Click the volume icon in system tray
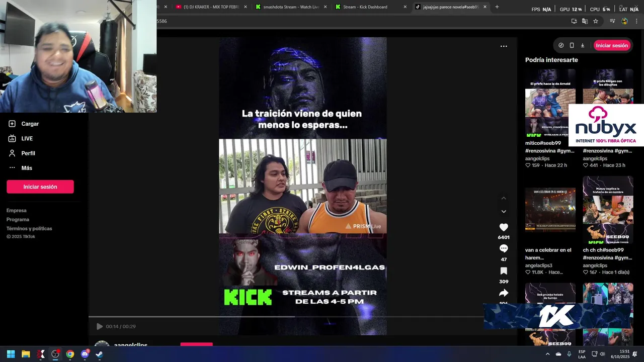Image resolution: width=644 pixels, height=362 pixels. click(603, 354)
